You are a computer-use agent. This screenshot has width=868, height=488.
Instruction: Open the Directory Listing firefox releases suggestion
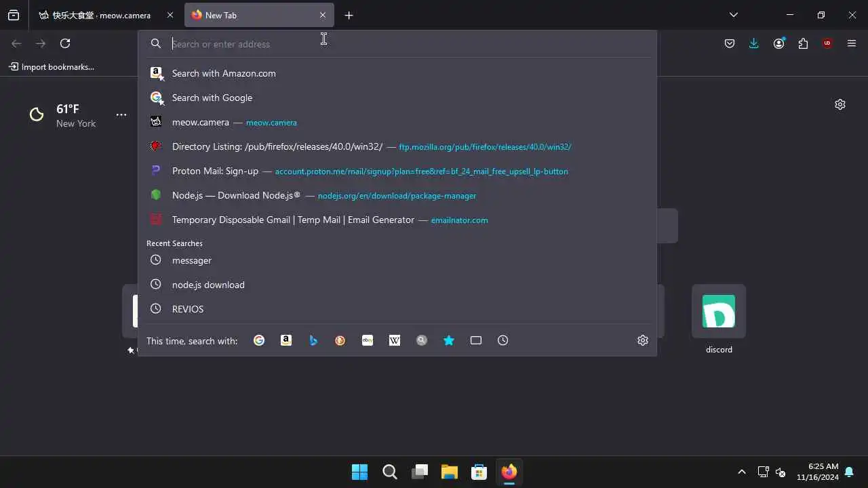(397, 146)
